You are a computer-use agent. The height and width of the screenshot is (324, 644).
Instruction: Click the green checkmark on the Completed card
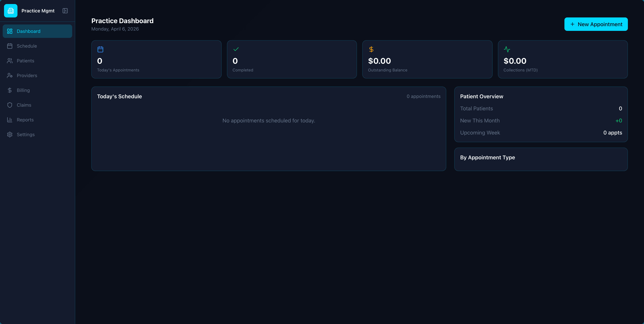[236, 49]
